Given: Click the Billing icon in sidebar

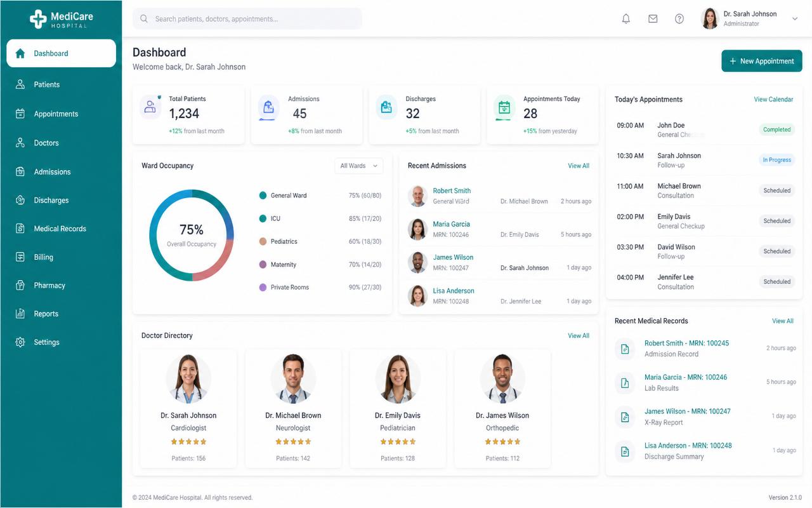Looking at the screenshot, I should (x=20, y=257).
